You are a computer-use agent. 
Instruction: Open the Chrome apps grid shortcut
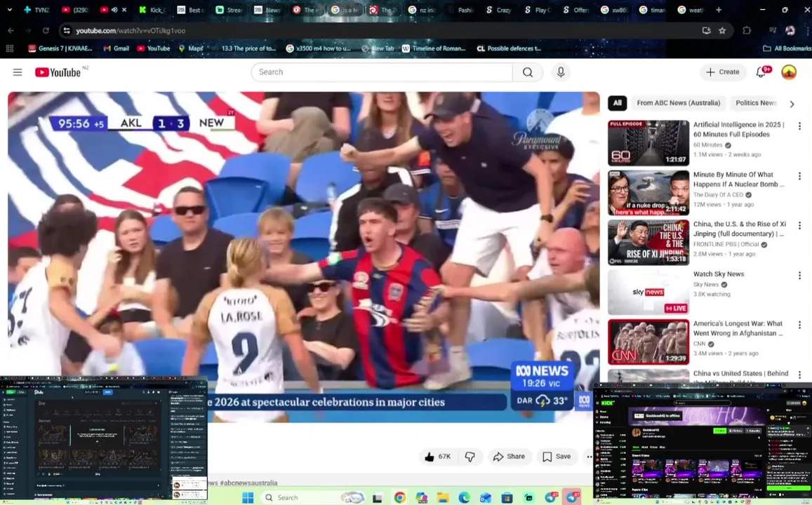(x=9, y=48)
